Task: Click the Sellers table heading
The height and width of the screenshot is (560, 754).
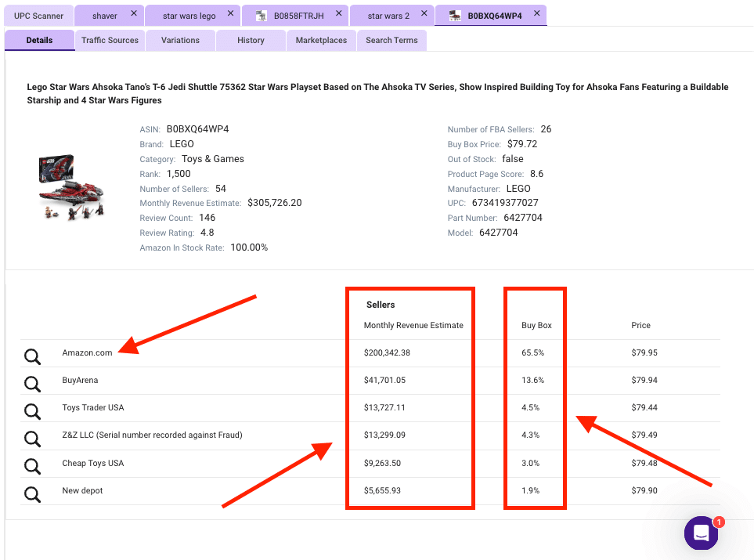Action: coord(381,305)
